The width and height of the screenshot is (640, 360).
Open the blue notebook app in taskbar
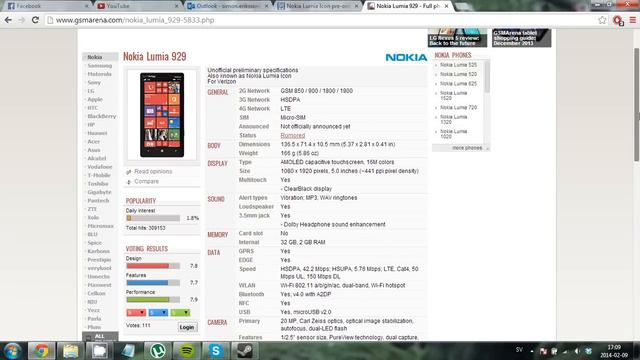click(128, 351)
